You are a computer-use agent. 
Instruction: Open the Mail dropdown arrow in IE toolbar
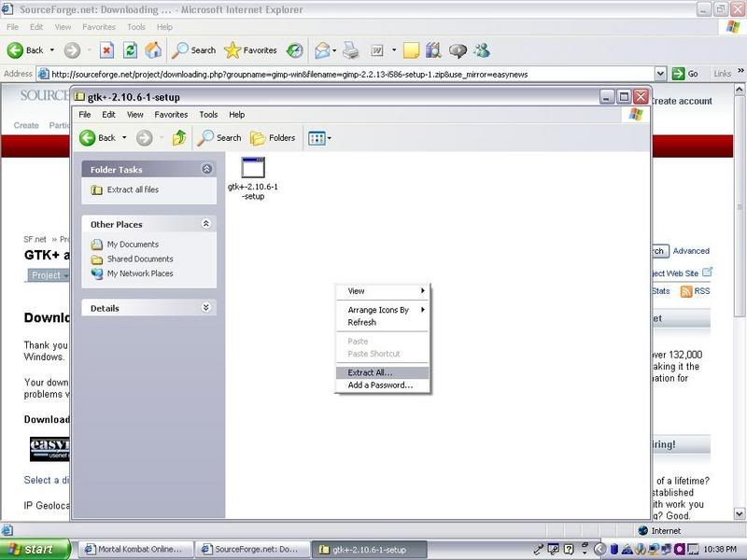point(334,50)
